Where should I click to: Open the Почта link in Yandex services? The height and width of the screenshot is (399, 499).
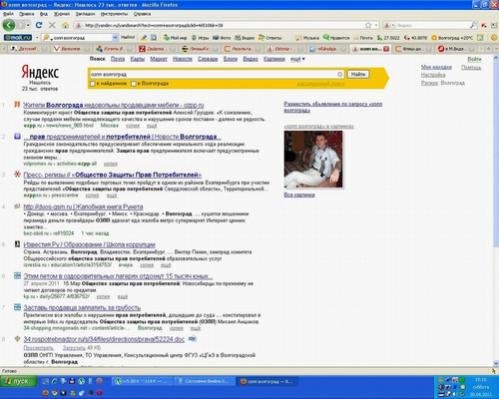point(118,59)
